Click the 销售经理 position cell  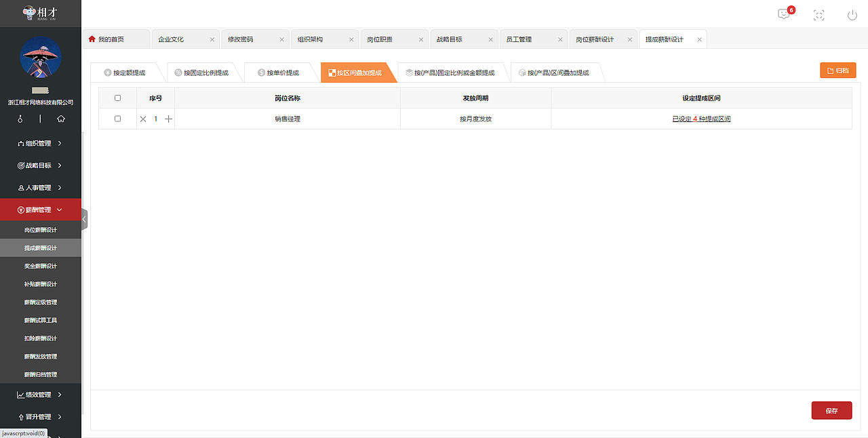[288, 119]
